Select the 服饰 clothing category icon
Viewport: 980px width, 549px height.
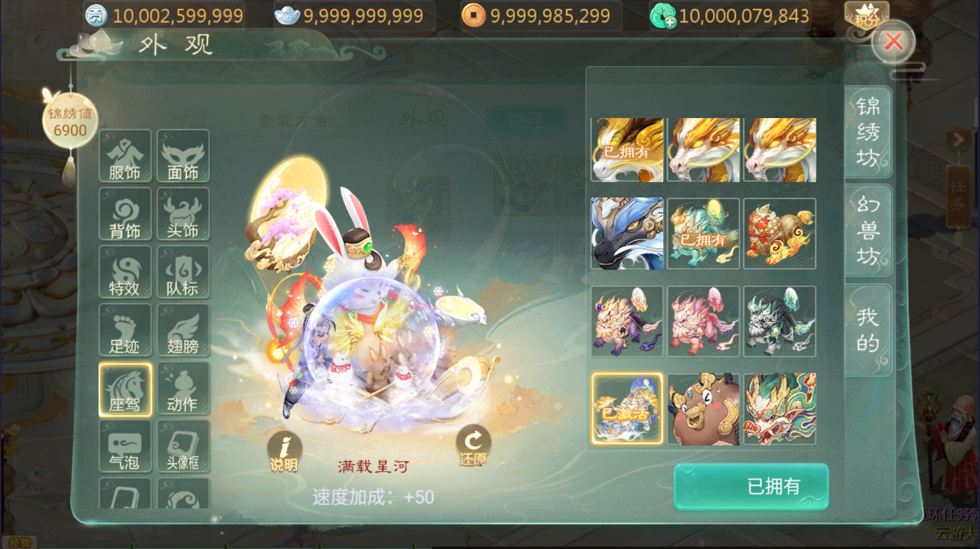click(x=125, y=156)
